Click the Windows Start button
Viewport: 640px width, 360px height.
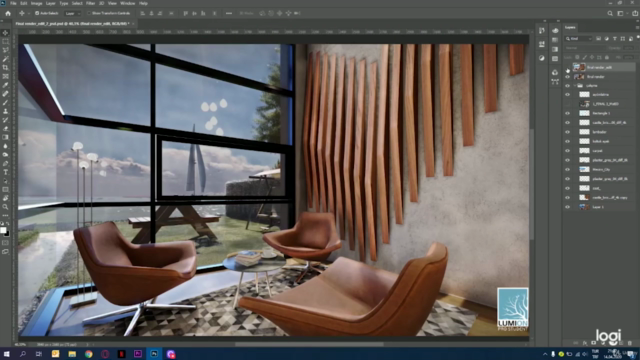pos(6,354)
